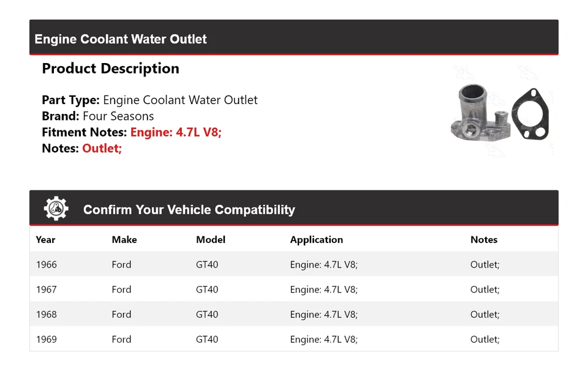Viewport: 588px width, 371px height.
Task: Click the red Engine: 4.7L V8 fitment note
Action: tap(176, 132)
